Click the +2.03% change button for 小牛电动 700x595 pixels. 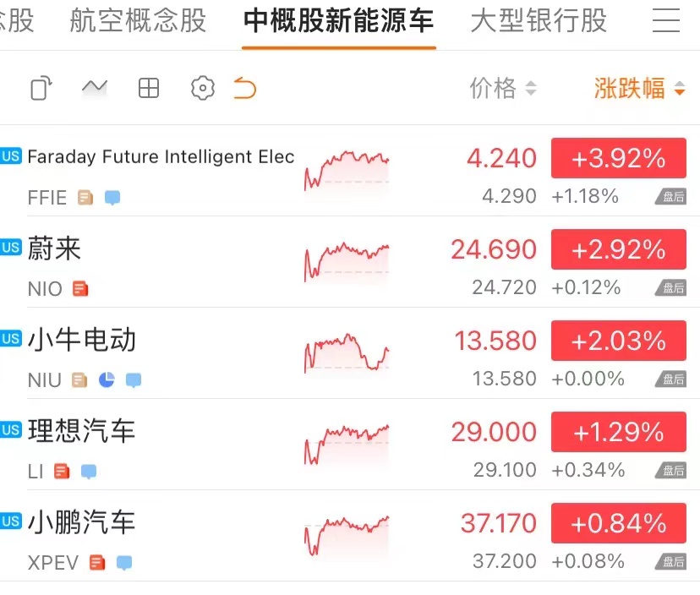(x=618, y=341)
